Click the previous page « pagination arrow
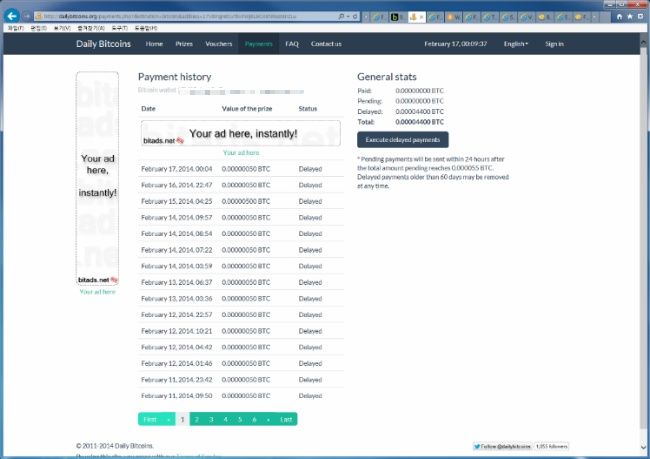This screenshot has width=650, height=459. (169, 419)
